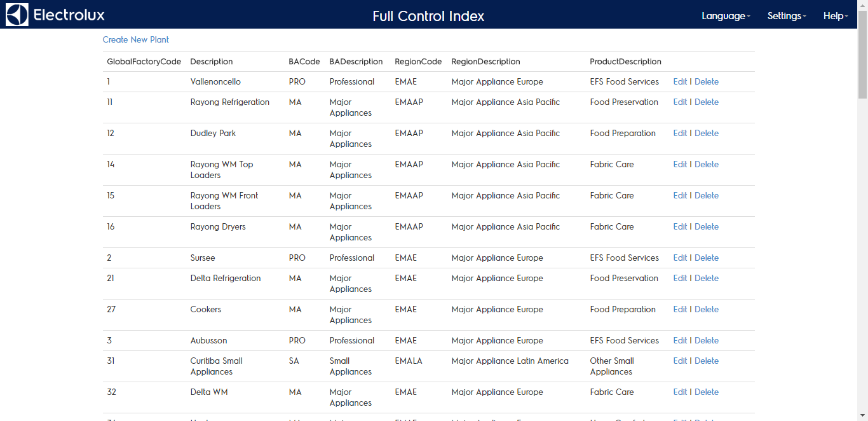Click the Full Control Index page title
The height and width of the screenshot is (421, 868).
pyautogui.click(x=428, y=16)
